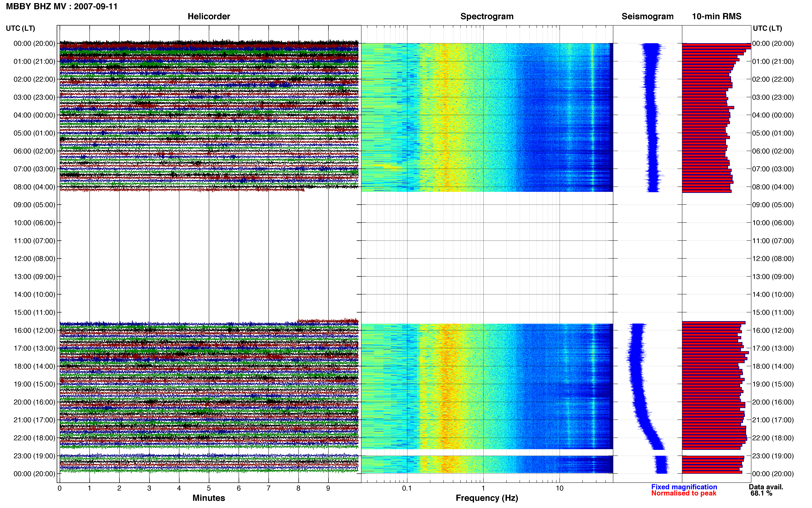
Task: Click right axis label '01:00 (21:00)'
Action: (773, 62)
